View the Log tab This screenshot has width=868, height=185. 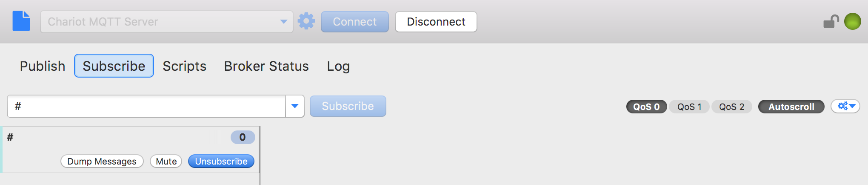pos(338,66)
